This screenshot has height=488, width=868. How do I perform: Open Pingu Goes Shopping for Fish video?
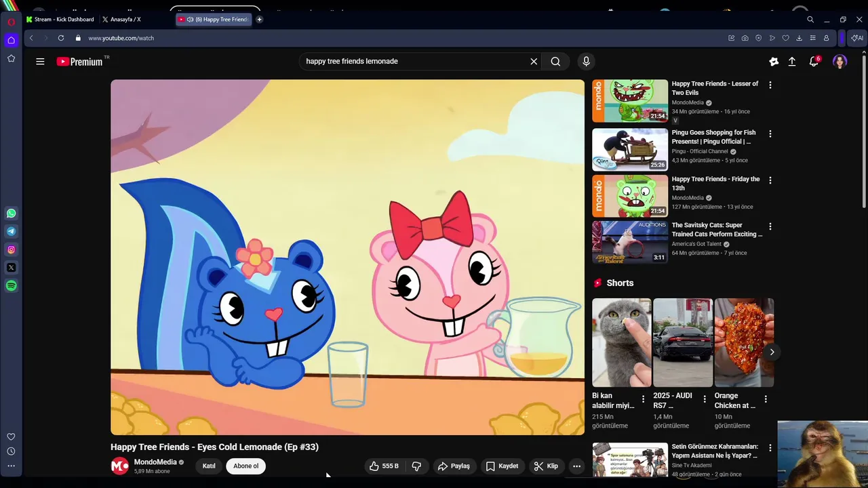(x=630, y=150)
